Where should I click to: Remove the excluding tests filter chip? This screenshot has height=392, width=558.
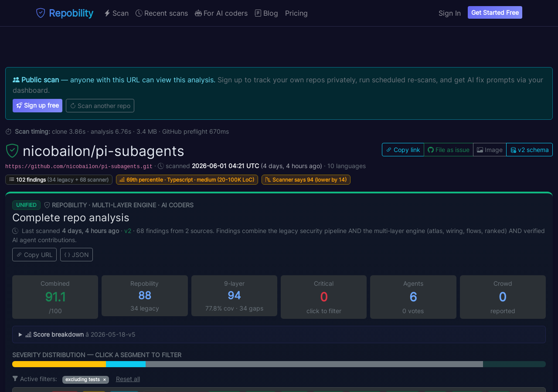click(x=104, y=379)
